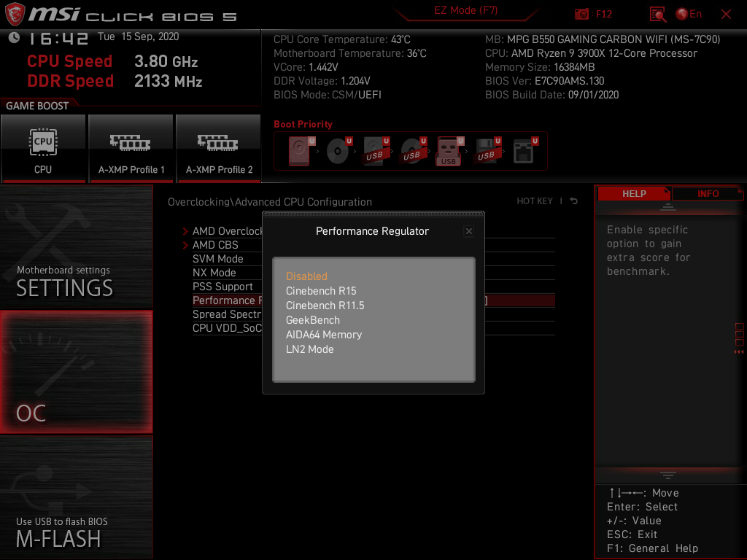Switch to the INFO tab
Image resolution: width=747 pixels, height=560 pixels.
click(x=708, y=193)
